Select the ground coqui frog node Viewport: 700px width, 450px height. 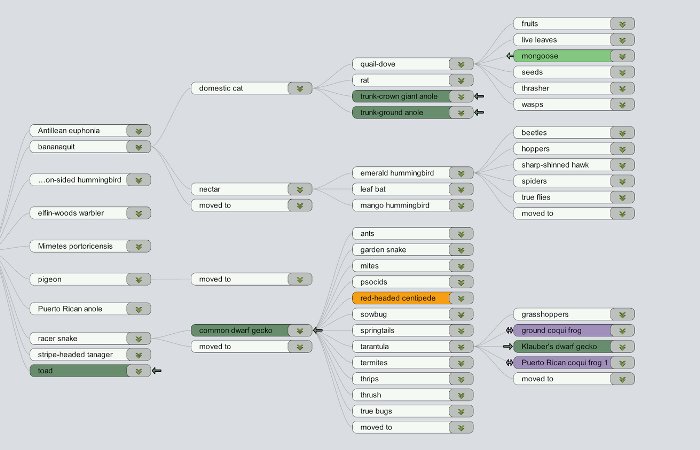[574, 330]
